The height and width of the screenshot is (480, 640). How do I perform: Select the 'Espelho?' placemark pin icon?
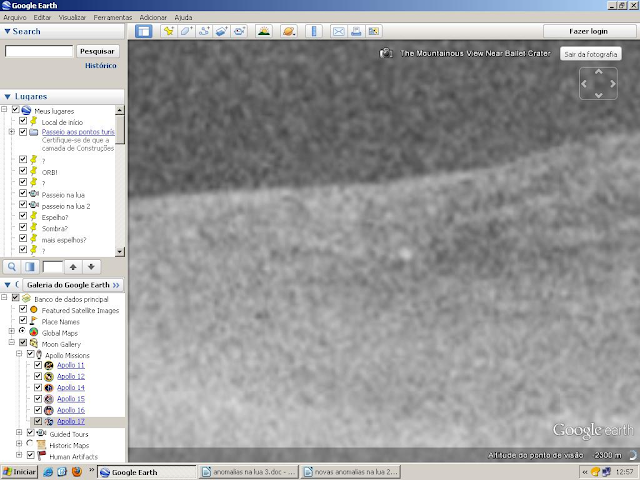(34, 216)
